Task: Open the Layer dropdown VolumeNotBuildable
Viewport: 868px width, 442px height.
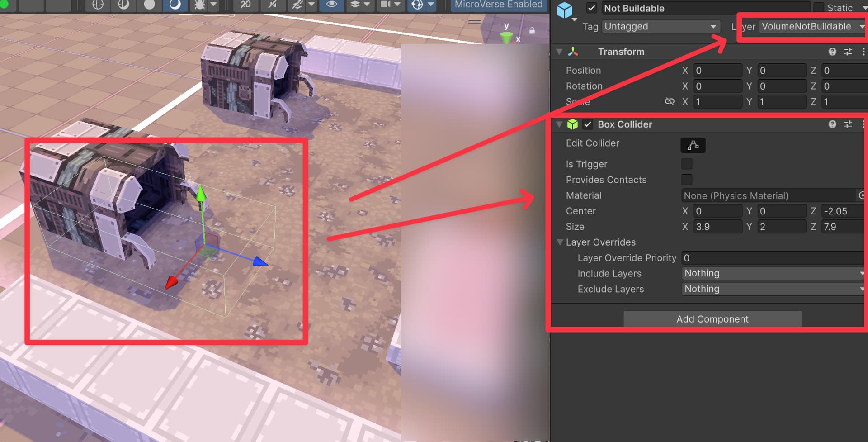Action: click(812, 27)
